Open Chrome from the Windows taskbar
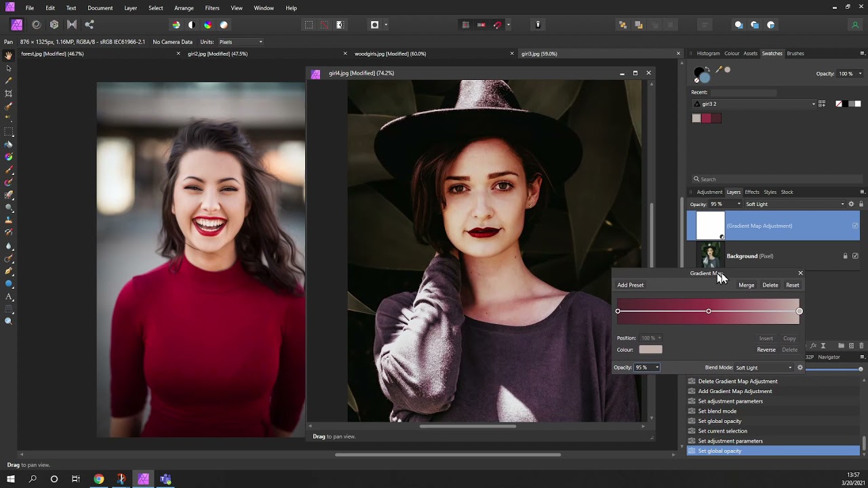 click(x=99, y=479)
